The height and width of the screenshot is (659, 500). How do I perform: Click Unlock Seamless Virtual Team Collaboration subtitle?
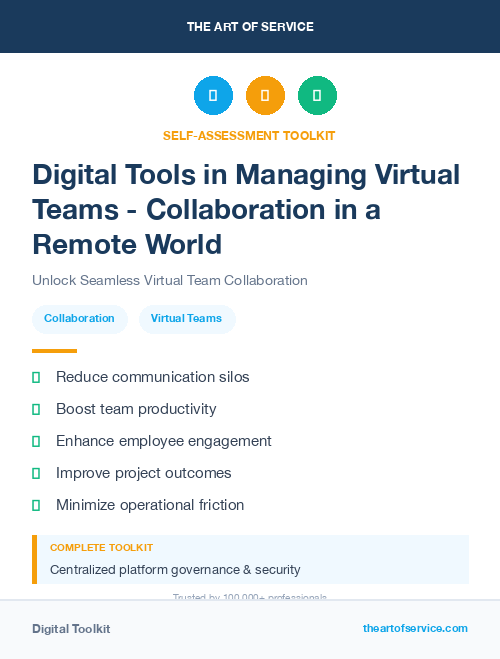click(170, 280)
